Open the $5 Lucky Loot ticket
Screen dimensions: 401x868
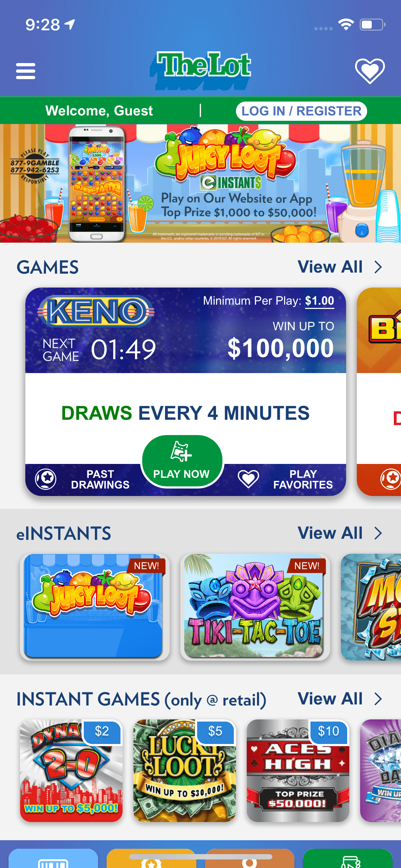(x=185, y=771)
